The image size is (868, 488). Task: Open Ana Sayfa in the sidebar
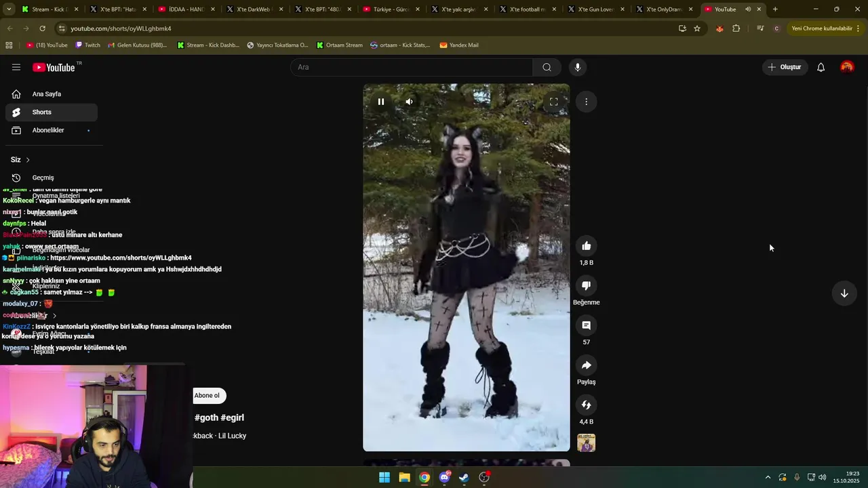click(x=51, y=94)
